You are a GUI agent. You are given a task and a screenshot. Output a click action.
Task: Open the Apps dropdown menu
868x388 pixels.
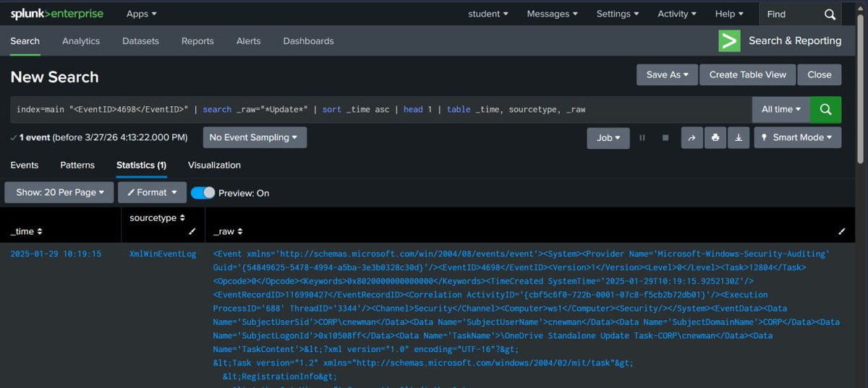(x=141, y=14)
